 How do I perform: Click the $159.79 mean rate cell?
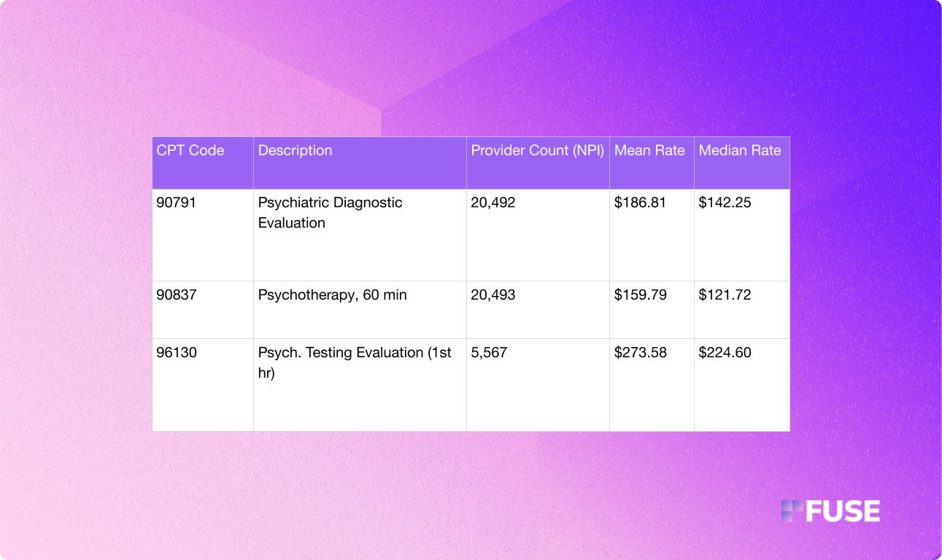[638, 295]
